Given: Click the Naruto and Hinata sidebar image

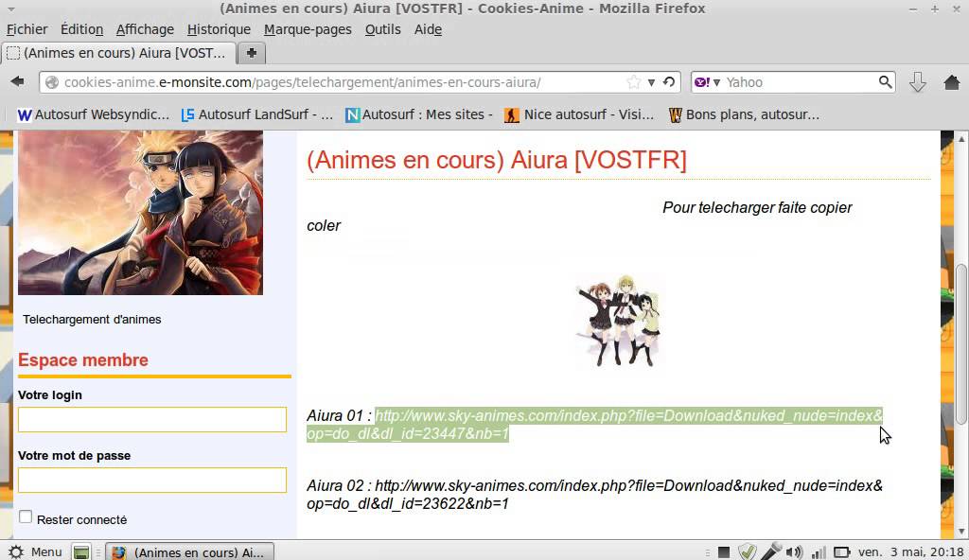Looking at the screenshot, I should click(140, 213).
